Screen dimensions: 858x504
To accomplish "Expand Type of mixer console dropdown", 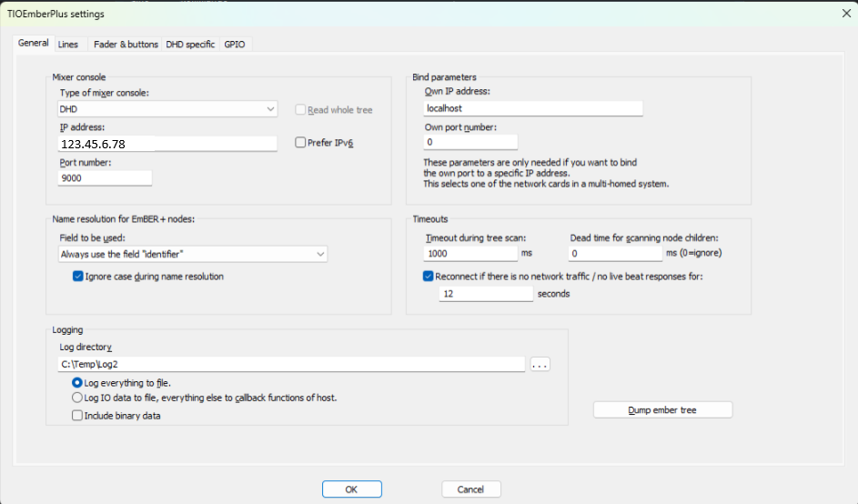I will click(167, 109).
